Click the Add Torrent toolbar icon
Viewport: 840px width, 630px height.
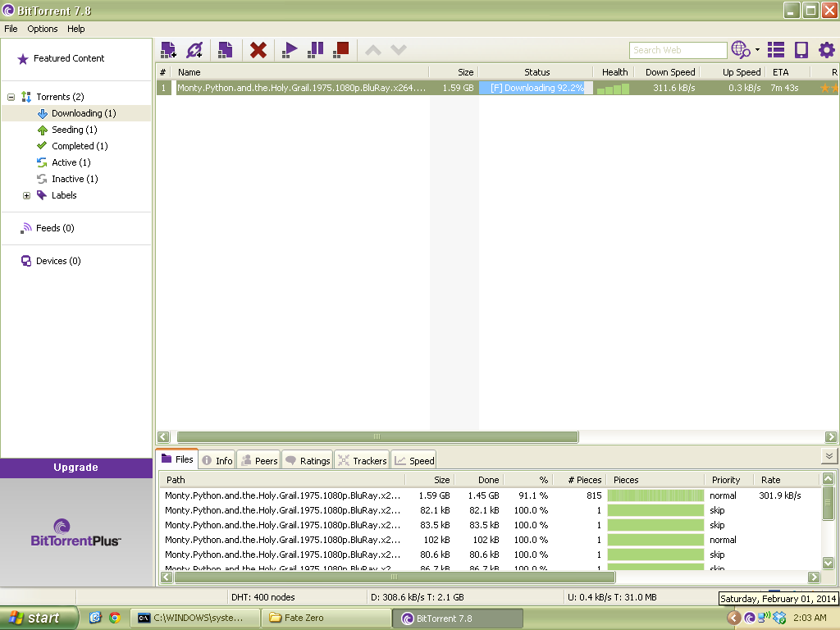tap(168, 50)
